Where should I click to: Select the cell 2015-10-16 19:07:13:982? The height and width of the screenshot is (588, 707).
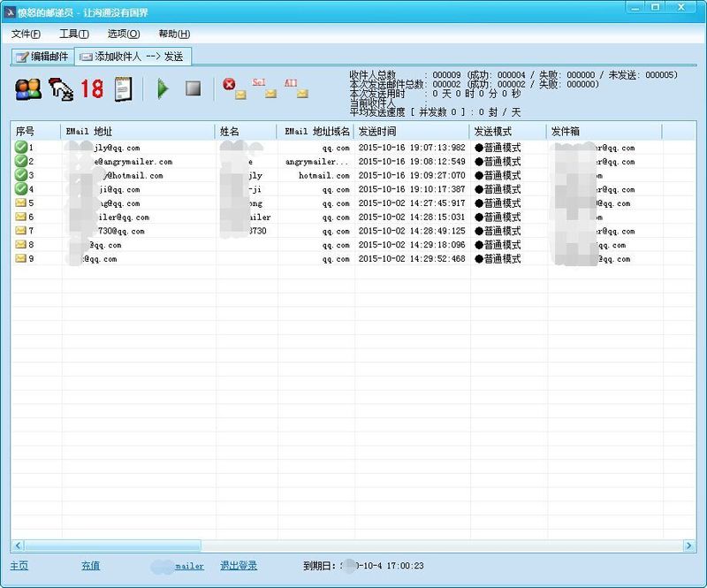click(x=412, y=148)
